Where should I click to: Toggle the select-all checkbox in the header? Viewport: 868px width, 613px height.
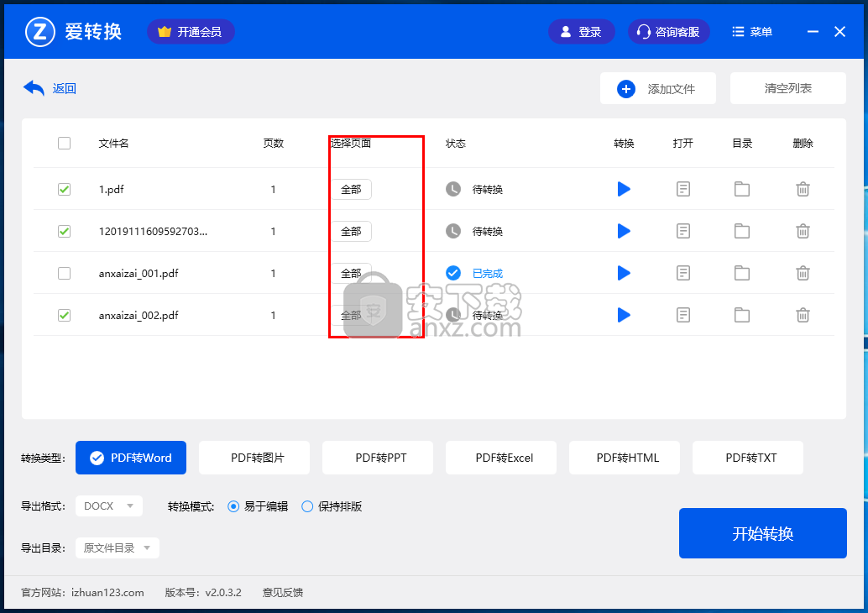coord(64,144)
